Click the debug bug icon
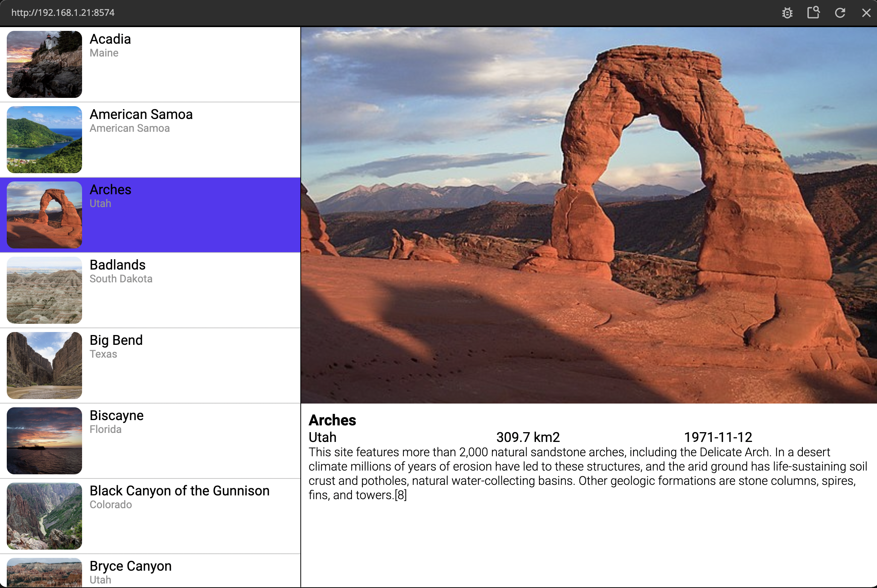 [x=787, y=13]
